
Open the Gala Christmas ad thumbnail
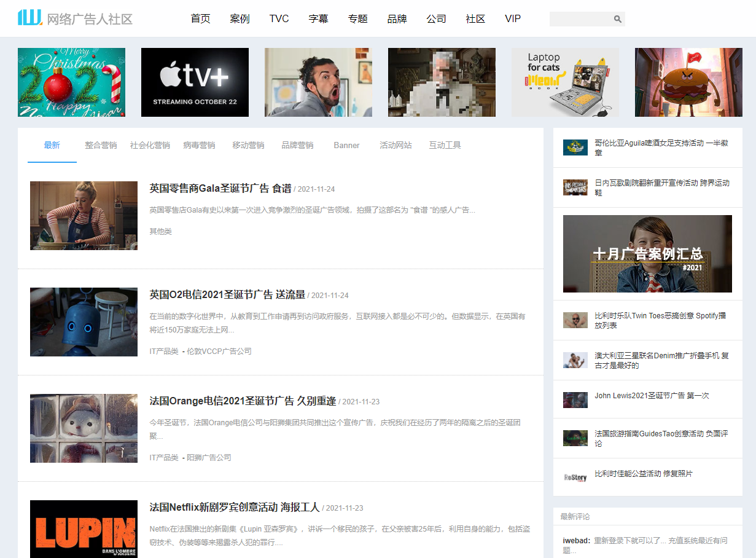click(84, 216)
